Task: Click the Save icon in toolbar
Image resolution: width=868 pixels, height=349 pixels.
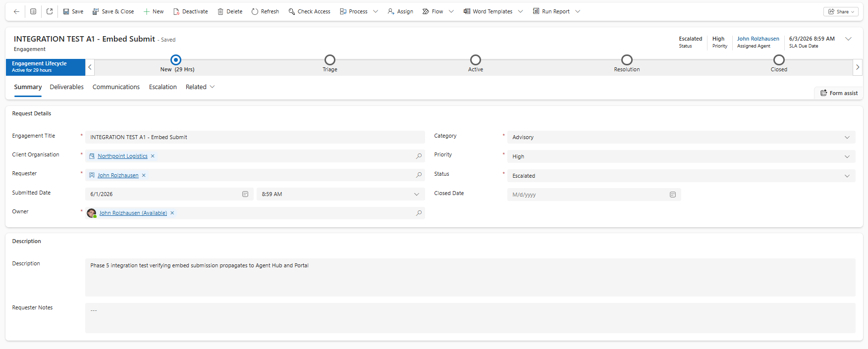Action: 66,11
